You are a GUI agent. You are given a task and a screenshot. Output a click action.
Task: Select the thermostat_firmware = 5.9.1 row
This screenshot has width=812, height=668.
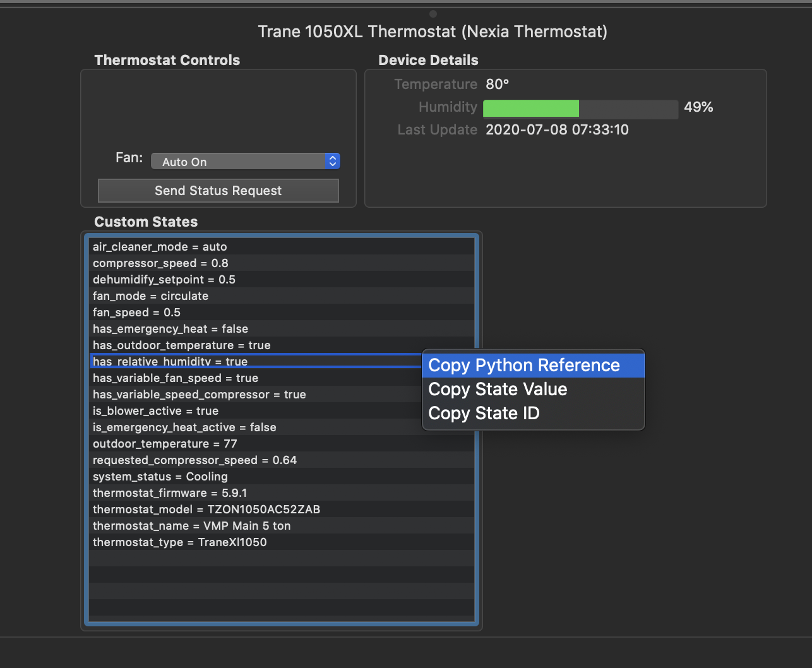coord(282,493)
